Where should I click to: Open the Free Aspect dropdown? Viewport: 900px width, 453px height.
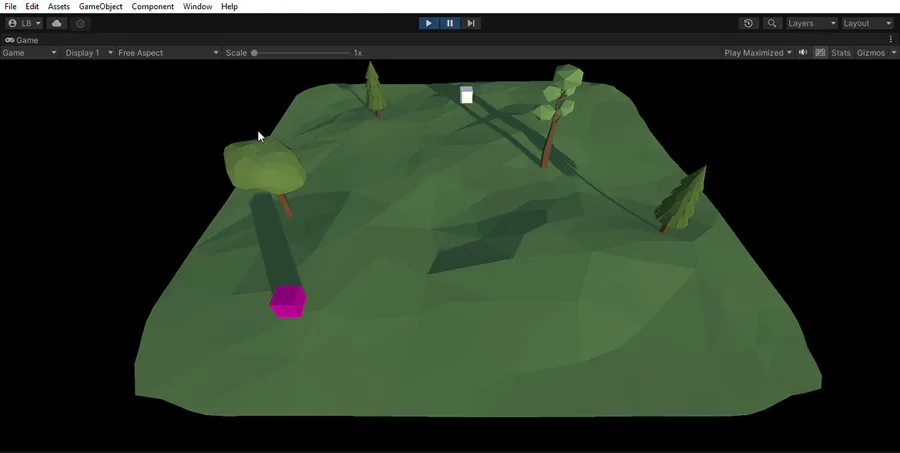click(168, 52)
